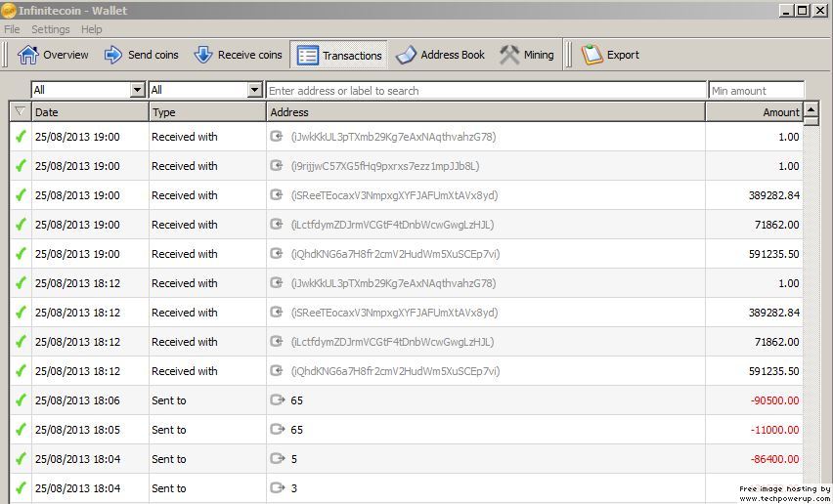Click checkmark of 18:04 row with label 5
833x504 pixels.
click(x=21, y=459)
